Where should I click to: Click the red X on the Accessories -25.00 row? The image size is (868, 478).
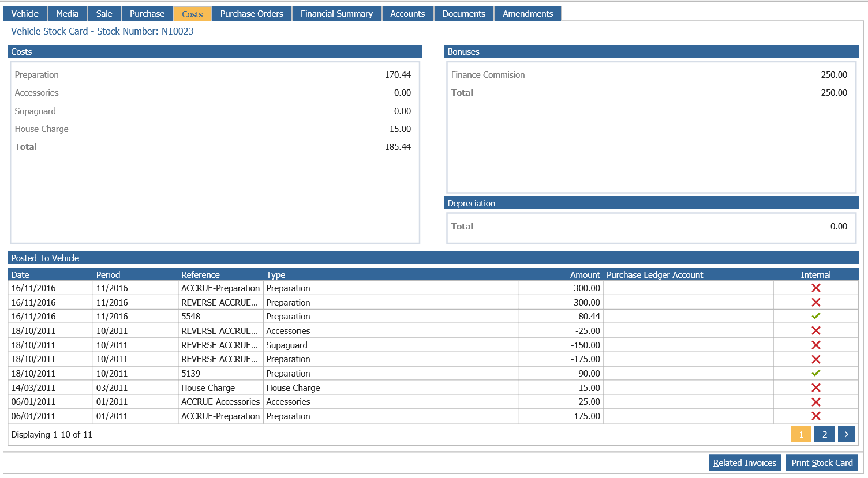click(x=815, y=330)
